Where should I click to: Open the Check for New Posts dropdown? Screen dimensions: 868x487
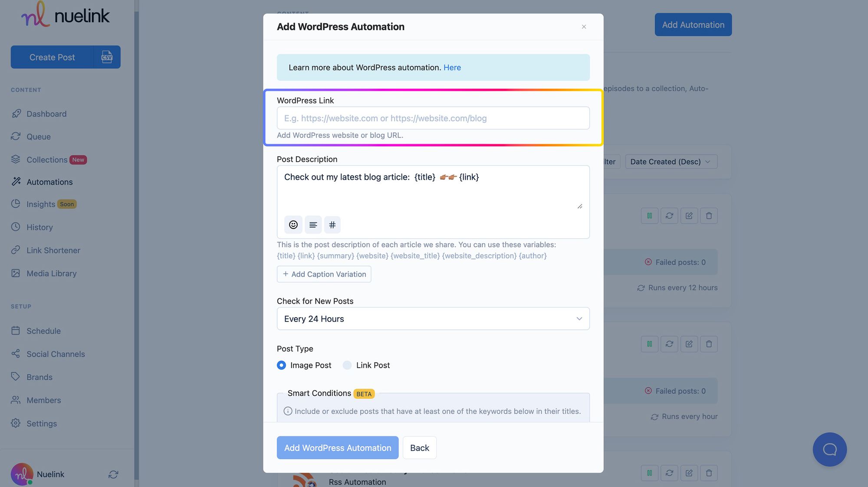[x=433, y=318]
